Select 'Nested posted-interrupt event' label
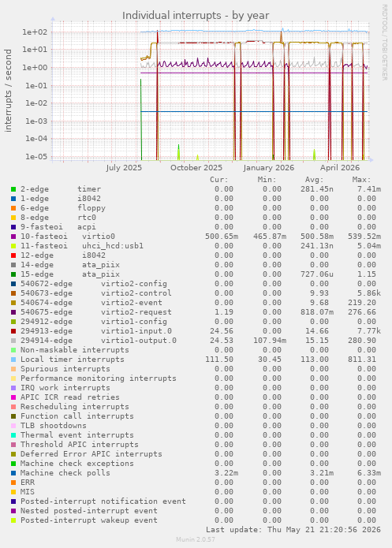Viewport: 392px width, 548px height. click(89, 511)
